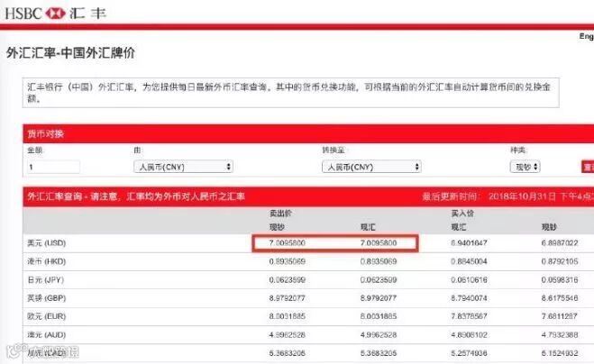
Task: Click the 买入价 column group header
Action: [x=462, y=214]
